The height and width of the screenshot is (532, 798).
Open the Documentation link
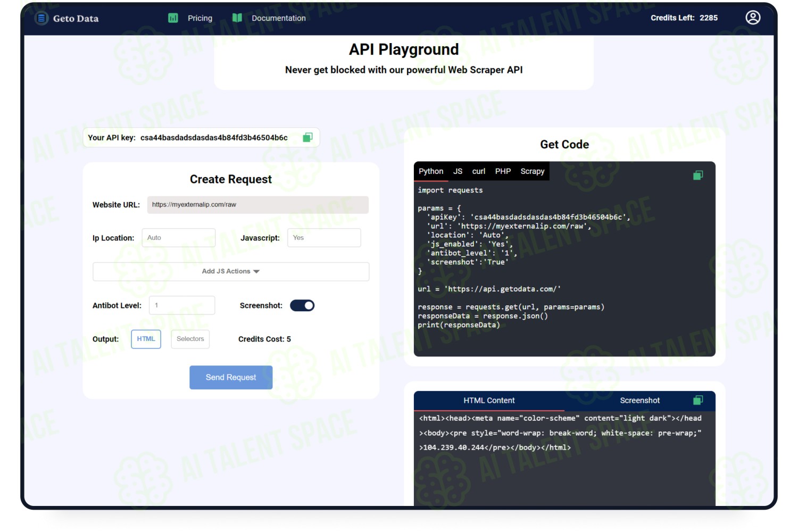pyautogui.click(x=279, y=18)
